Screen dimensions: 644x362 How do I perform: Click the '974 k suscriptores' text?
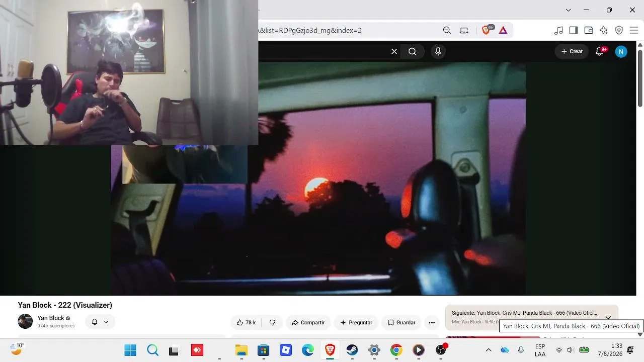point(56,326)
